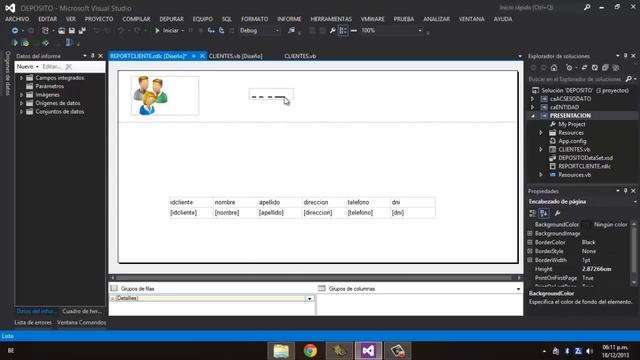Screen dimensions: 640x360
Task: Select Resources.vb file
Action: point(574,175)
